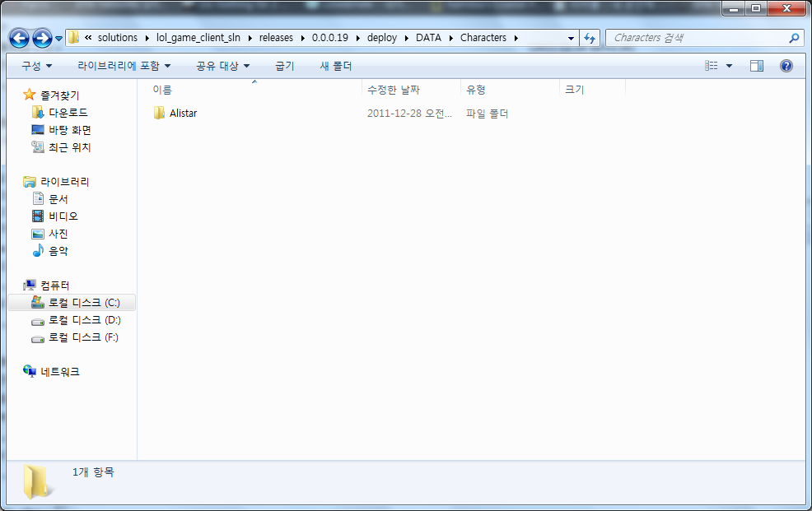Select the 'Alistar' folder name
The width and height of the screenshot is (812, 511).
[x=184, y=114]
